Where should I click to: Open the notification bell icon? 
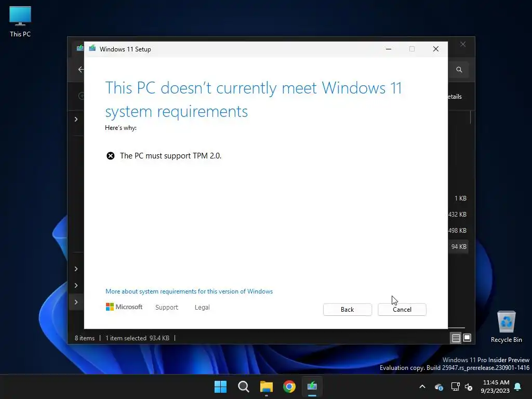518,387
